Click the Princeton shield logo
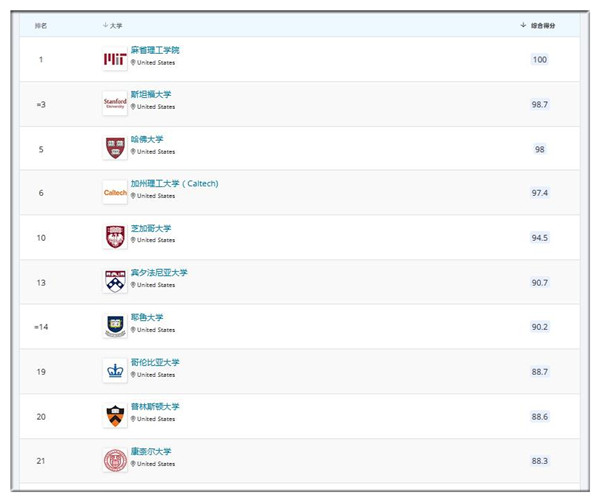 (x=115, y=416)
